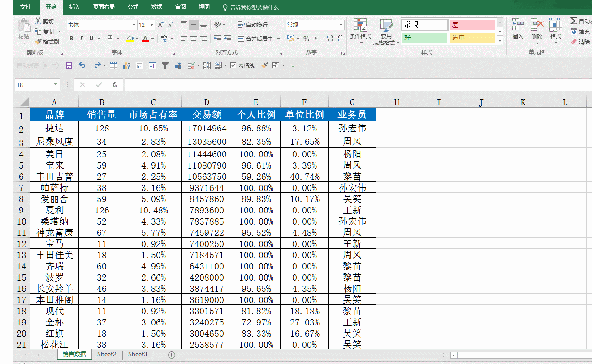The width and height of the screenshot is (592, 364).
Task: Click the decrease decimal icon
Action: tap(340, 39)
